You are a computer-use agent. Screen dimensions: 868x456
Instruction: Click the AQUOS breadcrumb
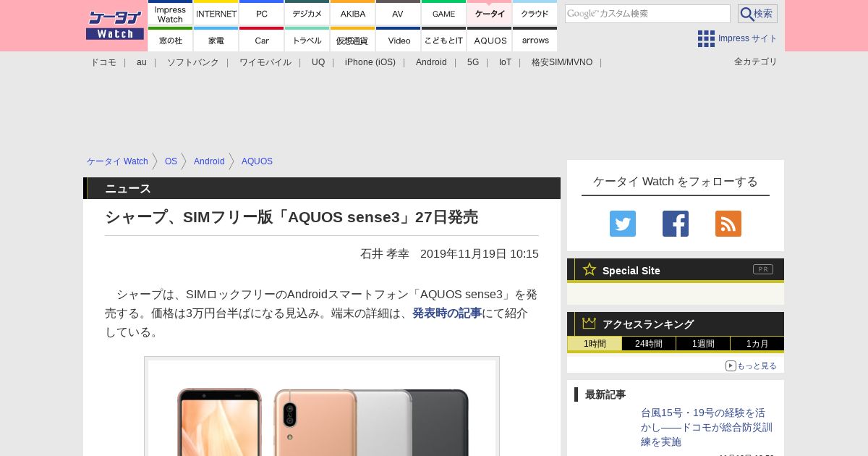[x=257, y=161]
